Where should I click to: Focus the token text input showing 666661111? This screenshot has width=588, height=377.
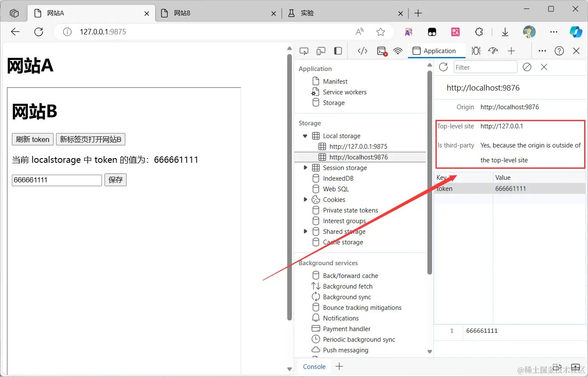[x=57, y=180]
